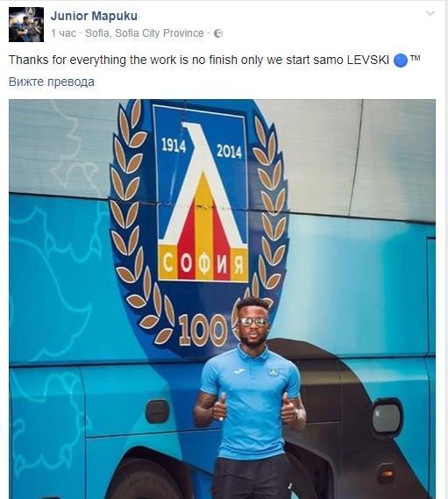
Task: Click the 'СОФИЯ' banner on the crest
Action: click(203, 263)
